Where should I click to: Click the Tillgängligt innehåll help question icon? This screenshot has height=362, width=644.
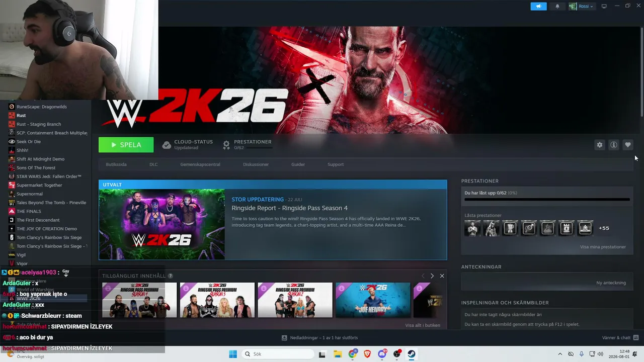(x=170, y=276)
